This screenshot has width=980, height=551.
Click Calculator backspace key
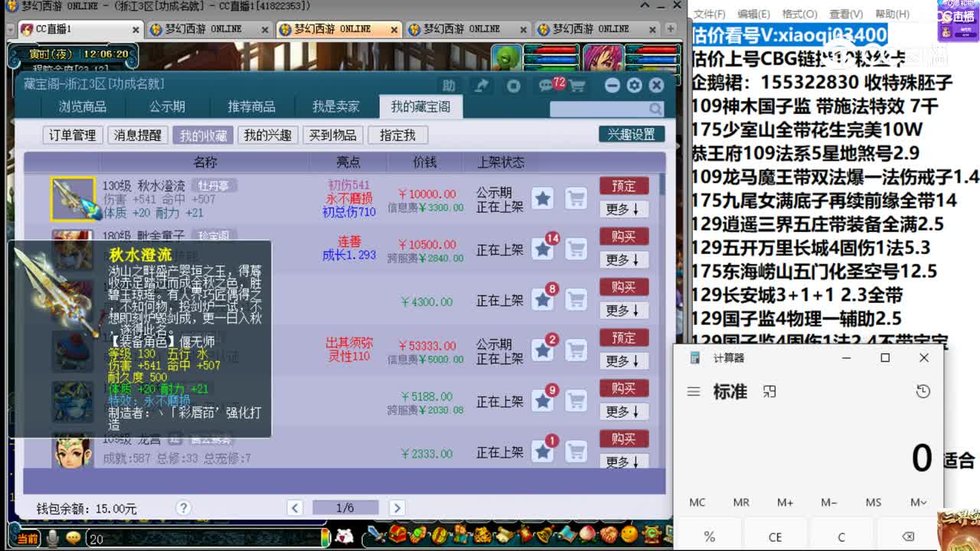[x=908, y=536]
